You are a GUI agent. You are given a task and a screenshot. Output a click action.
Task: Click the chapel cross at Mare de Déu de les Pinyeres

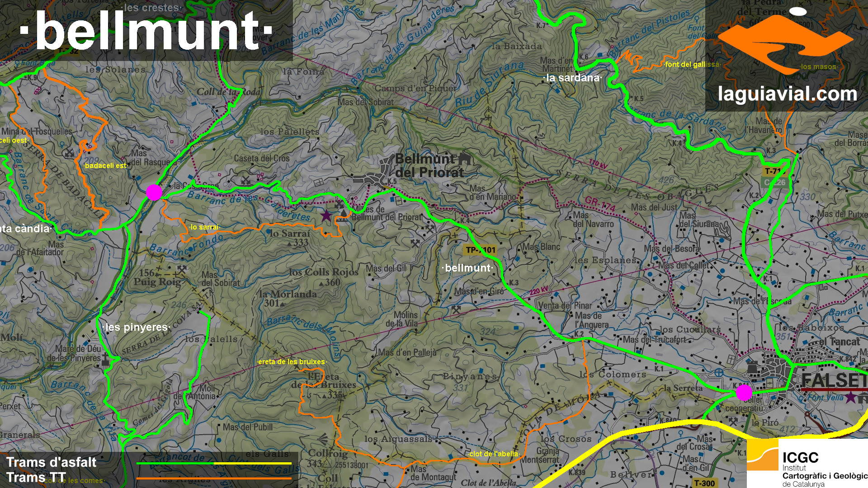[x=105, y=360]
